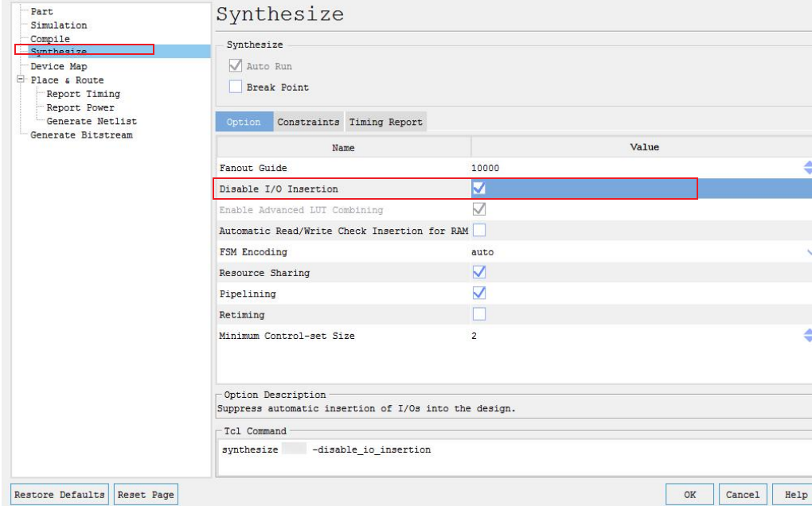This screenshot has width=812, height=506.
Task: Uncheck the Resource Sharing checkbox
Action: click(479, 272)
